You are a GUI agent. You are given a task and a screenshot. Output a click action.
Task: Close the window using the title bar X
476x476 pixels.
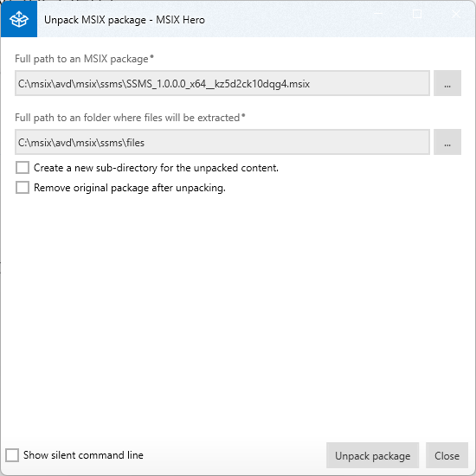[x=456, y=14]
